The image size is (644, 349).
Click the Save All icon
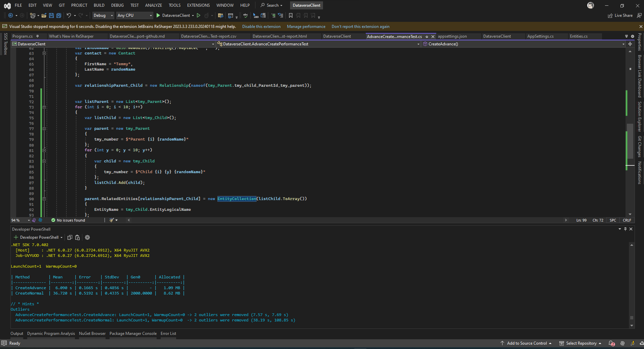point(59,15)
